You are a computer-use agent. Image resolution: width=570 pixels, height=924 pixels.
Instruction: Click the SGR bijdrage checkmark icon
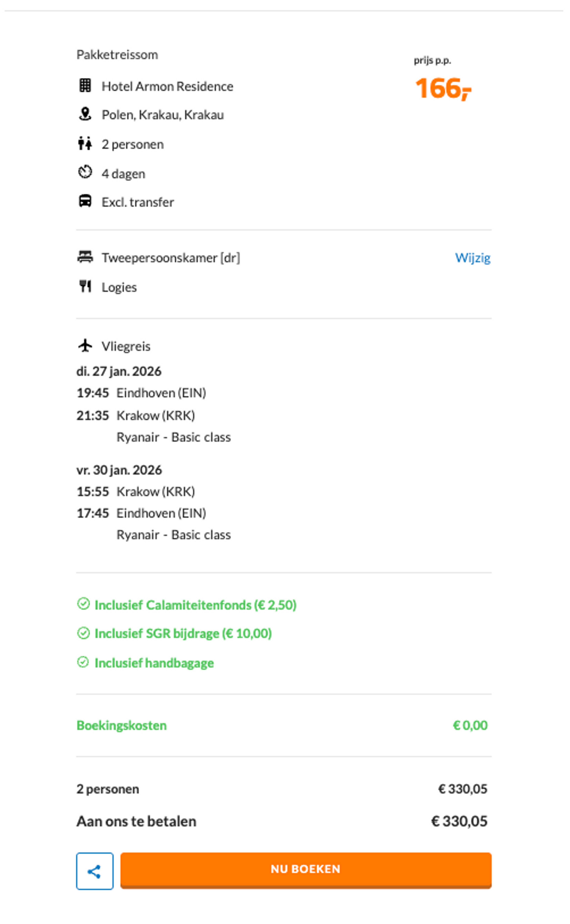[83, 633]
